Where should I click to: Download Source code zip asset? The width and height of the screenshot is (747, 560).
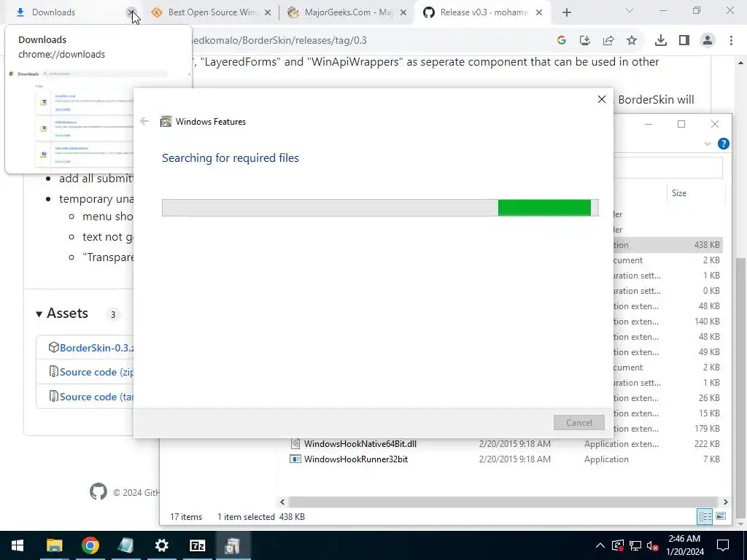[x=97, y=372]
